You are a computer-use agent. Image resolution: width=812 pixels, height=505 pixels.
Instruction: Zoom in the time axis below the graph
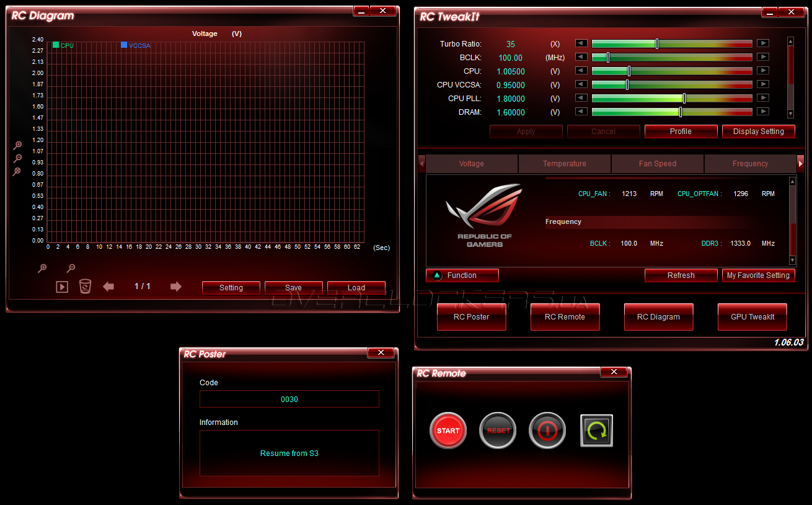pyautogui.click(x=42, y=268)
